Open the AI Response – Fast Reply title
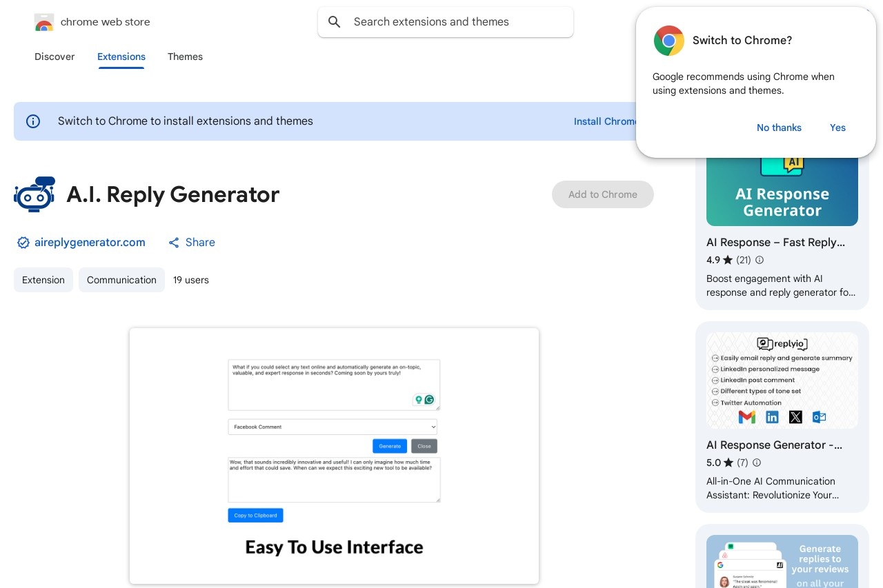This screenshot has height=588, width=883. [775, 243]
